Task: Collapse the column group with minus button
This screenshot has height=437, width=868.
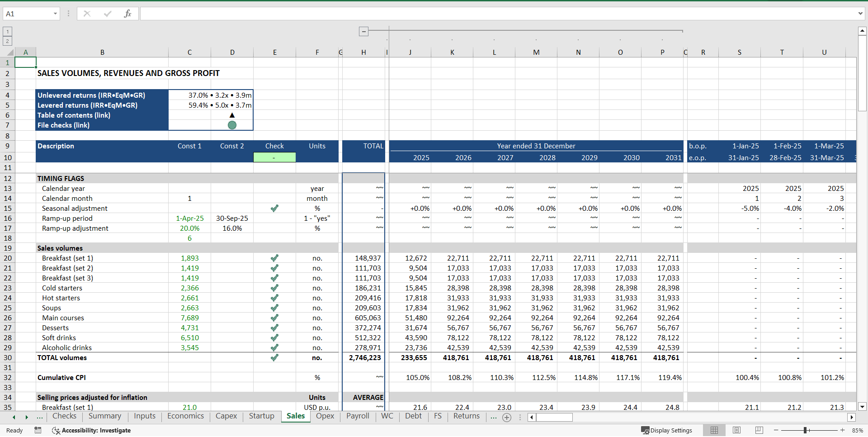Action: pos(363,31)
